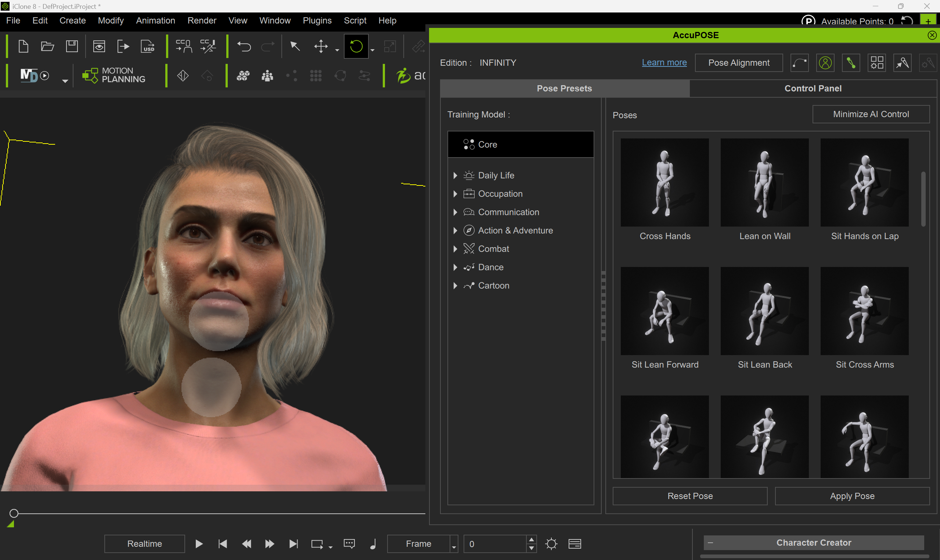The height and width of the screenshot is (560, 940).
Task: Click the music note icon in playbar
Action: (373, 544)
